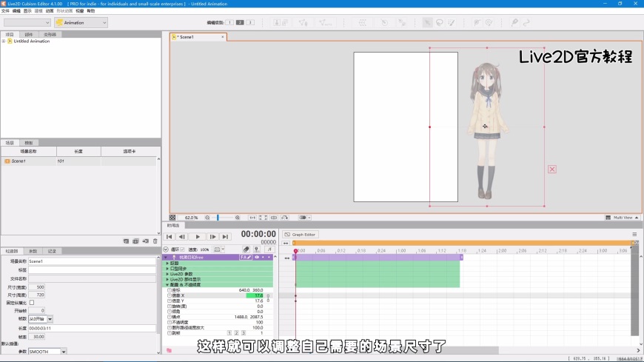Open the Help (帮助) menu
Image resolution: width=644 pixels, height=362 pixels.
tap(91, 11)
